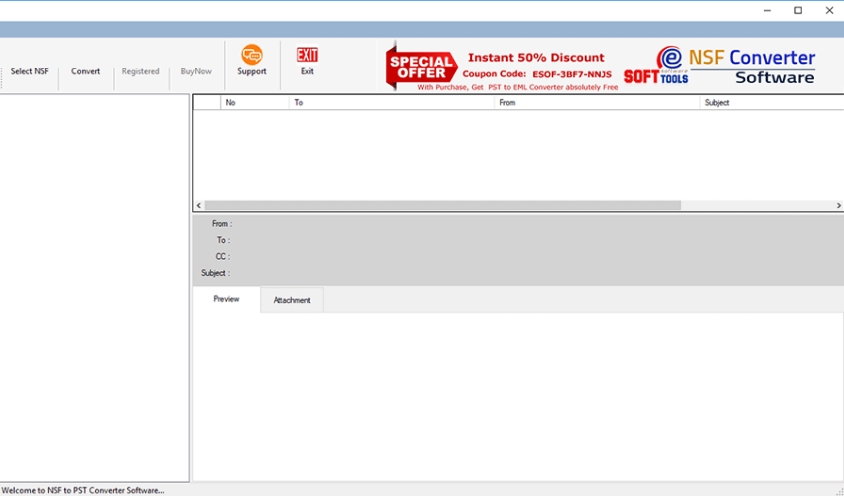Click the Special Offer discount banner
Screen dimensions: 844x496
[x=502, y=67]
